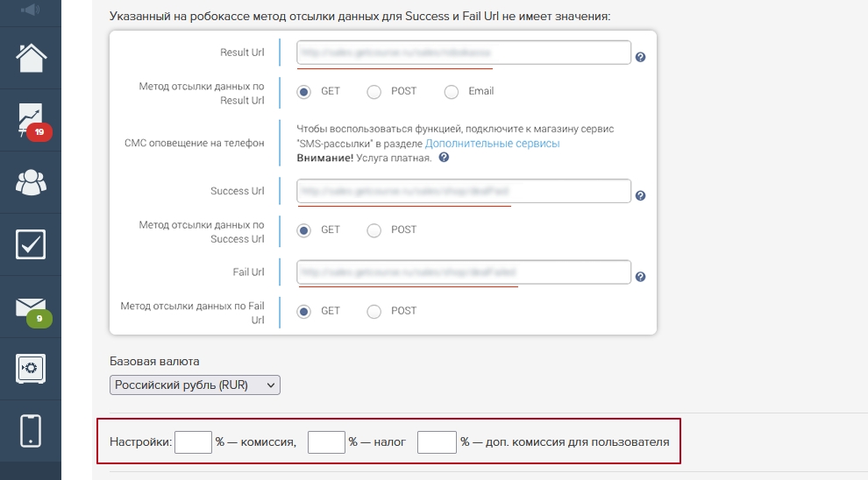
Task: Open the analytics chart icon with 19 badge
Action: pyautogui.click(x=31, y=121)
